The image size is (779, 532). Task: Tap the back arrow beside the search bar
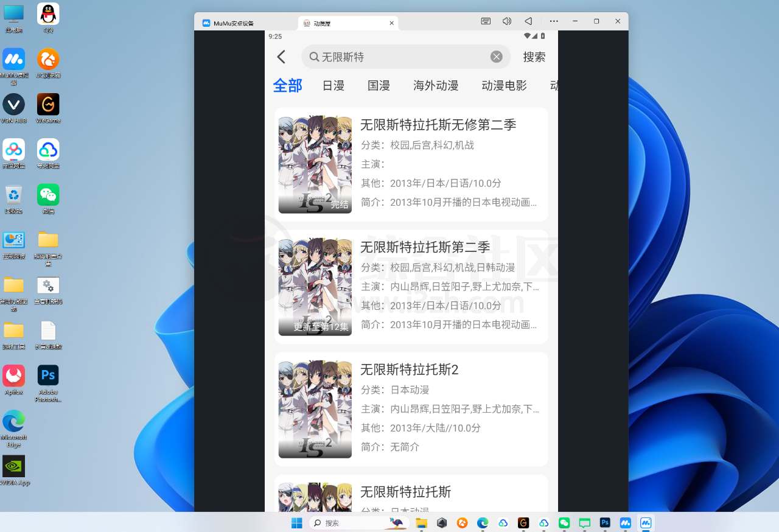(x=281, y=57)
